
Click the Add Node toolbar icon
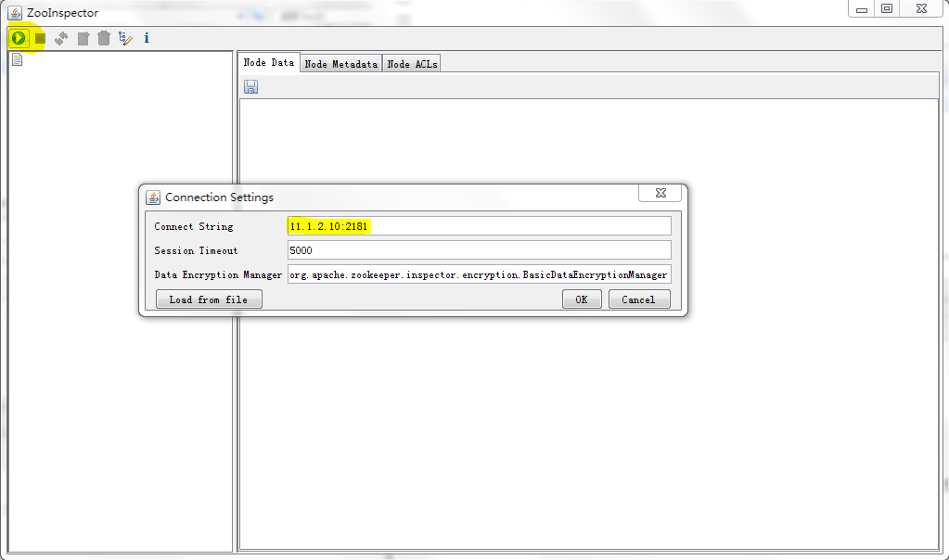tap(83, 38)
